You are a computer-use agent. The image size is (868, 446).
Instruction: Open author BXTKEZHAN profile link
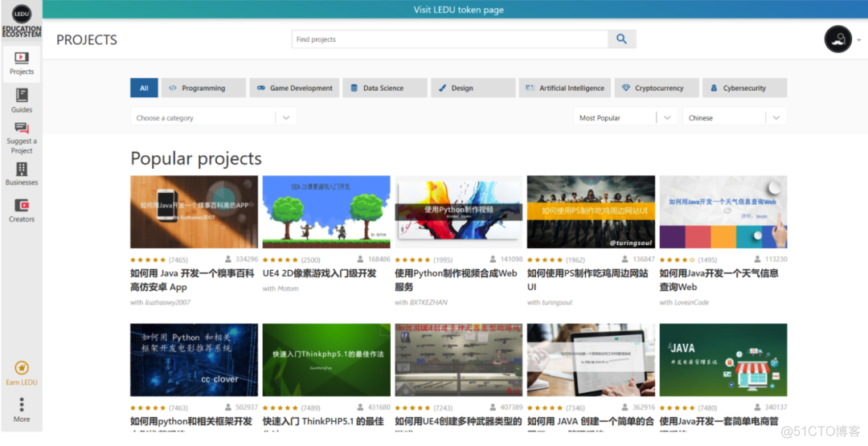[x=428, y=303]
